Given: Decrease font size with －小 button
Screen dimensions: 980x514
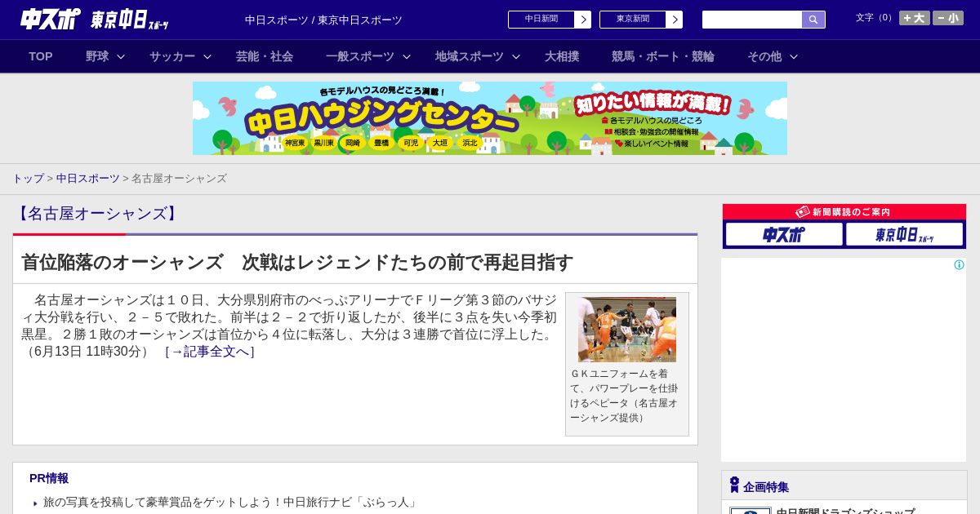Looking at the screenshot, I should tap(948, 18).
